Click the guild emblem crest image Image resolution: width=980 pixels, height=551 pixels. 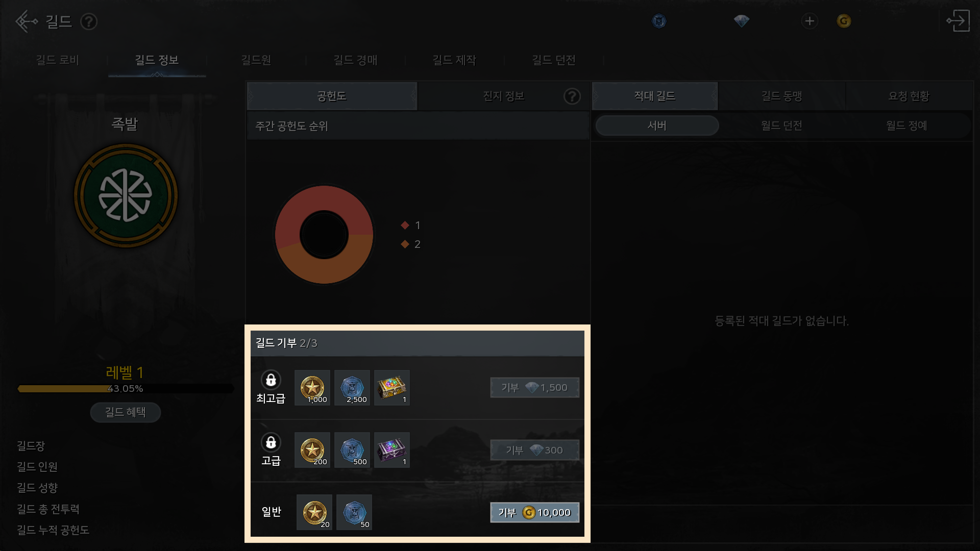point(126,195)
